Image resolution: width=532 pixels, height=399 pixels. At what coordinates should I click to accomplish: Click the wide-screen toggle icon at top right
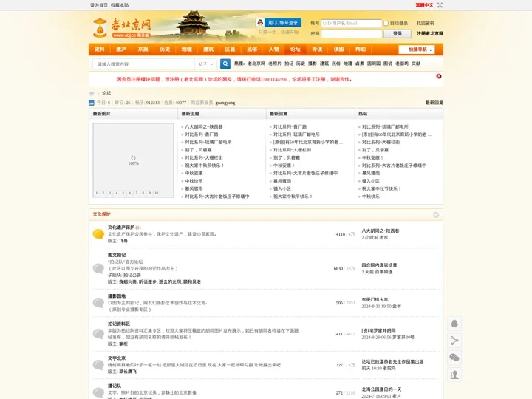click(x=440, y=5)
